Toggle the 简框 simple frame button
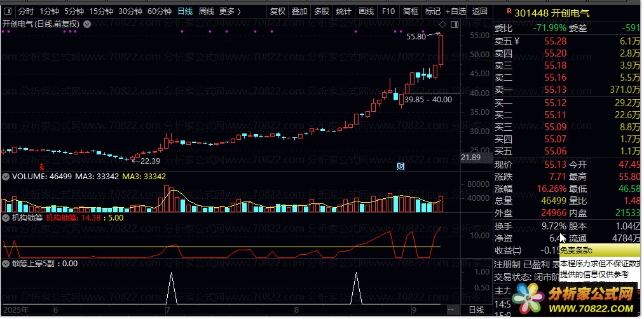644x319 pixels. [x=410, y=11]
